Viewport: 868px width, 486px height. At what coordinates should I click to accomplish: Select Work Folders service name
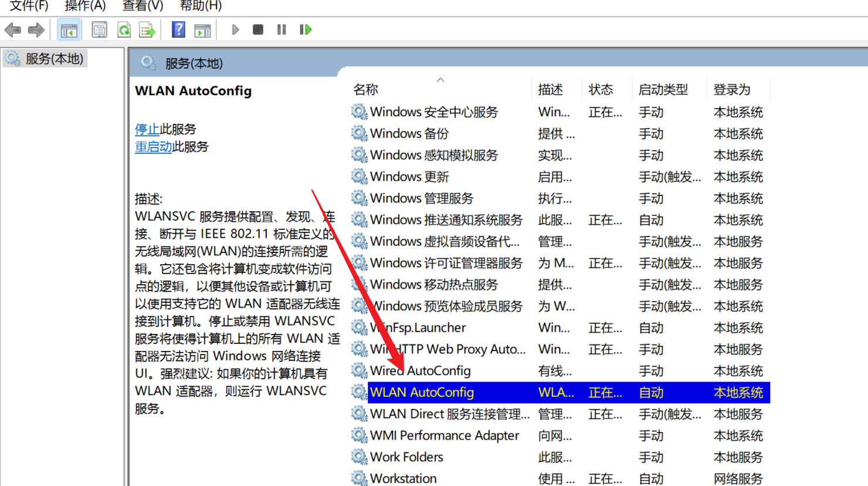click(x=406, y=457)
